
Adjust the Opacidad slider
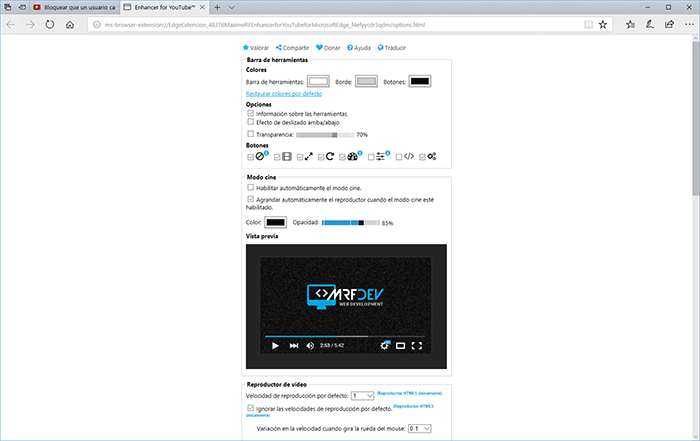(350, 223)
